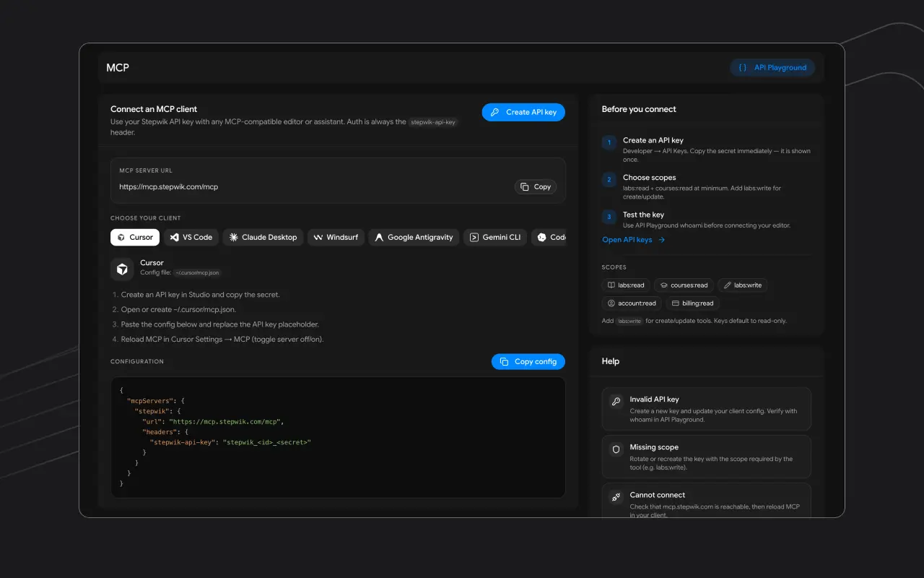Screen dimensions: 924x578
Task: Click the user icon in account:read chip
Action: click(611, 303)
